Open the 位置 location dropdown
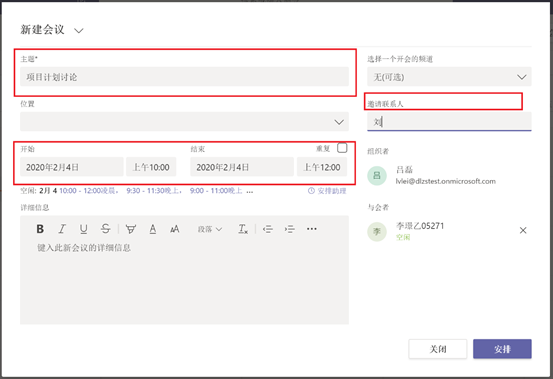 pyautogui.click(x=184, y=122)
